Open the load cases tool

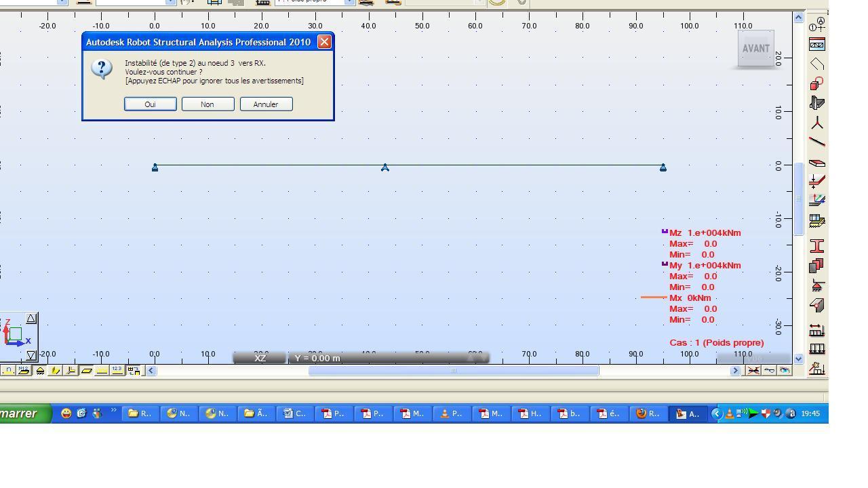pyautogui.click(x=817, y=330)
